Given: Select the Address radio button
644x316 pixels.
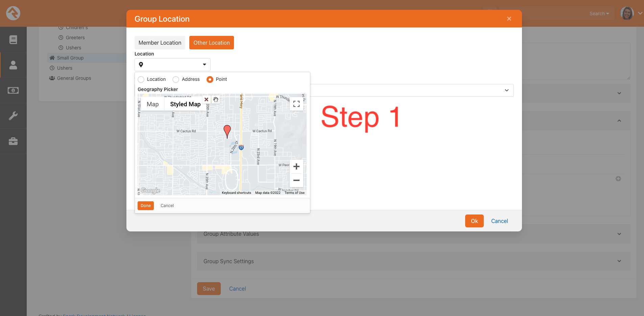Looking at the screenshot, I should click(176, 80).
